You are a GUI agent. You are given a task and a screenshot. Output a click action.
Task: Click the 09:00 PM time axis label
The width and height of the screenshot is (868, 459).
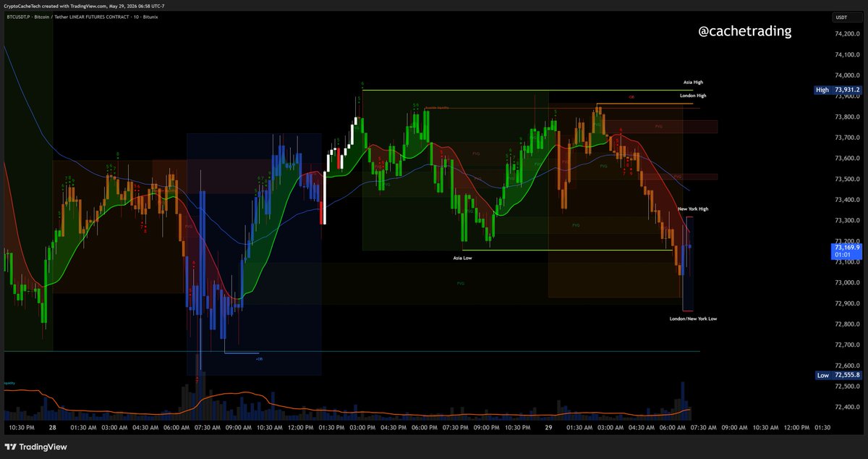(488, 428)
